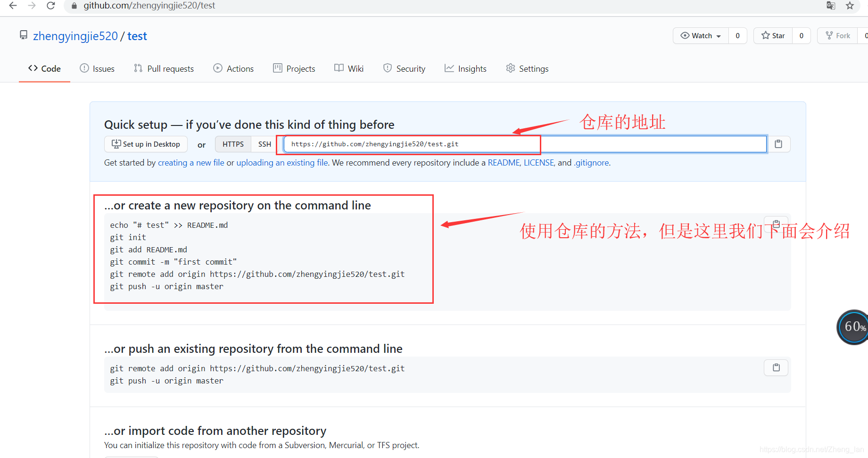Click the browser address bar URL
The width and height of the screenshot is (868, 458).
(x=149, y=6)
